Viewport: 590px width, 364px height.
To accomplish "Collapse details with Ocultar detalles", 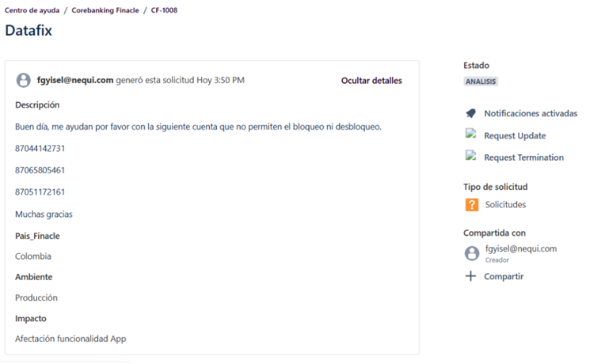I will [371, 81].
